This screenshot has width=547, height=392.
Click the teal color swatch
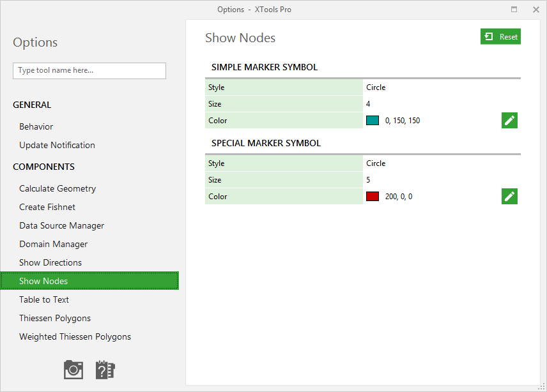[x=372, y=121]
